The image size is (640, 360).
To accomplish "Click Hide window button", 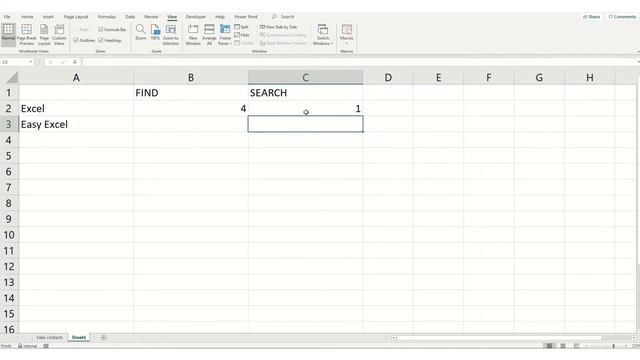I will coord(242,35).
